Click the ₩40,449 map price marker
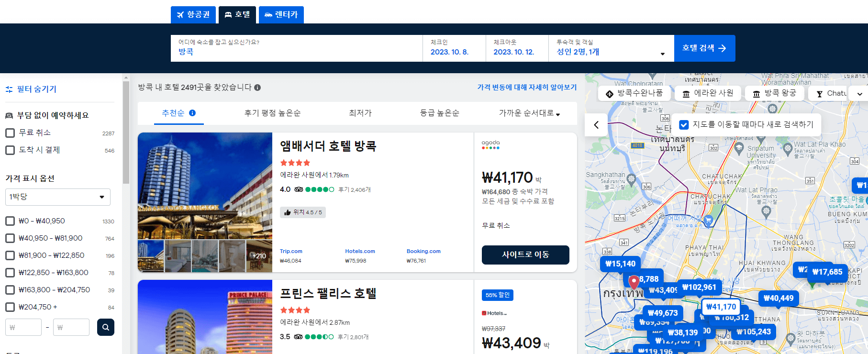 779,298
